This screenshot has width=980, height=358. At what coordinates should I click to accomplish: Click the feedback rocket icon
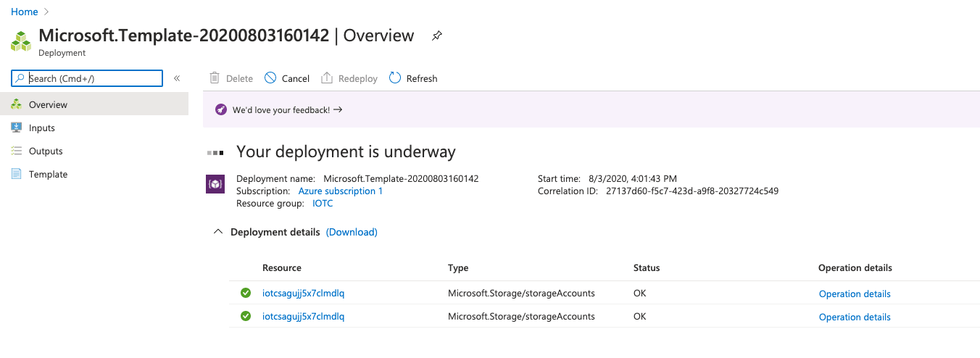pos(221,110)
